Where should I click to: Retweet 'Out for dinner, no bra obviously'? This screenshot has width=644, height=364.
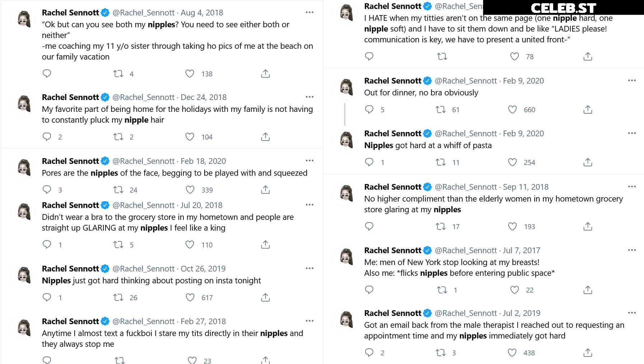[440, 109]
